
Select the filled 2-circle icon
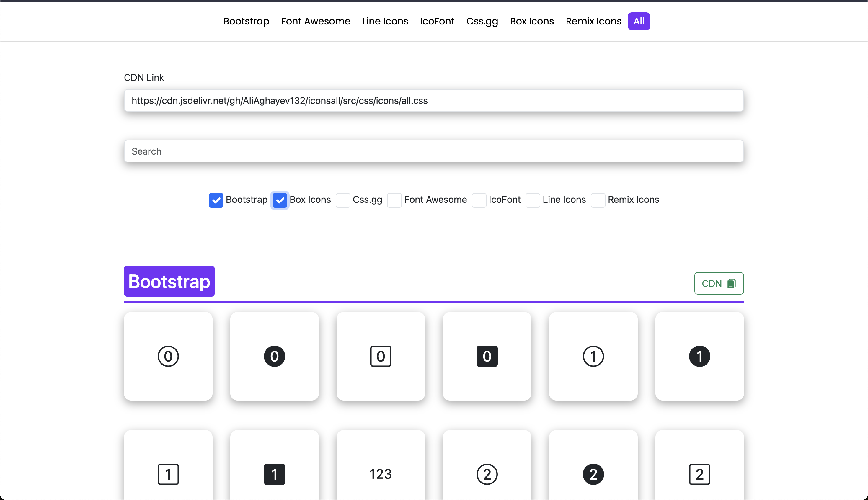click(593, 474)
